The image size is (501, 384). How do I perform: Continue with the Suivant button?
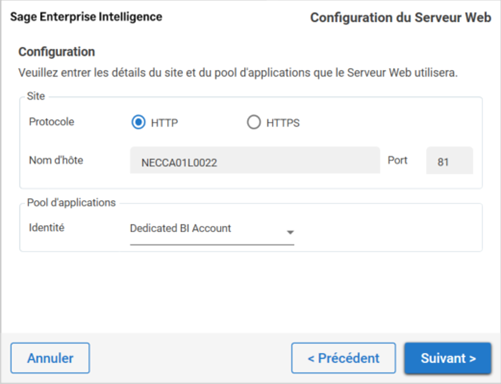click(x=448, y=358)
